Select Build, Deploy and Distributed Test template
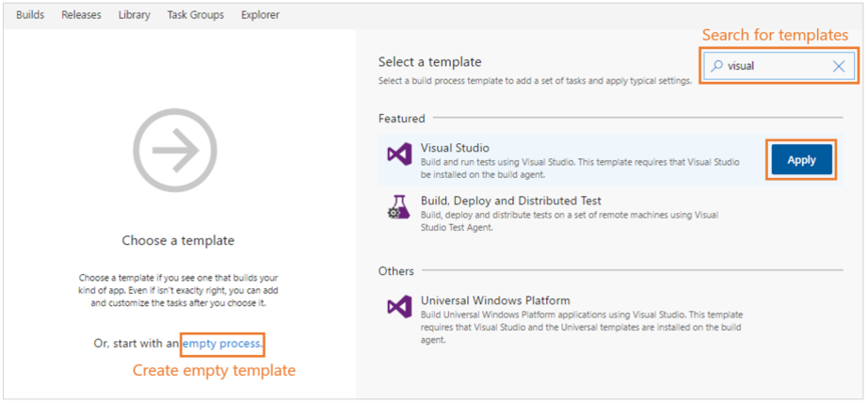 511,201
